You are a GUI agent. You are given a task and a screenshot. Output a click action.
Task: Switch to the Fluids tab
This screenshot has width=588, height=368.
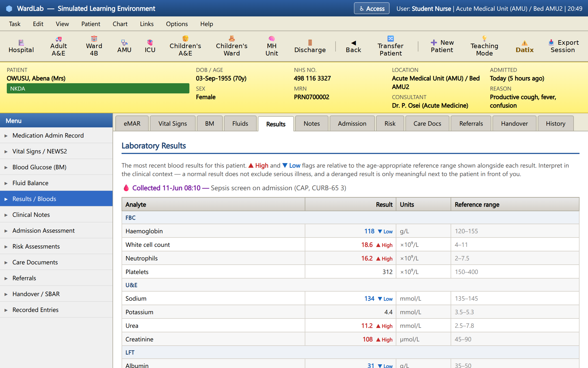pos(240,124)
